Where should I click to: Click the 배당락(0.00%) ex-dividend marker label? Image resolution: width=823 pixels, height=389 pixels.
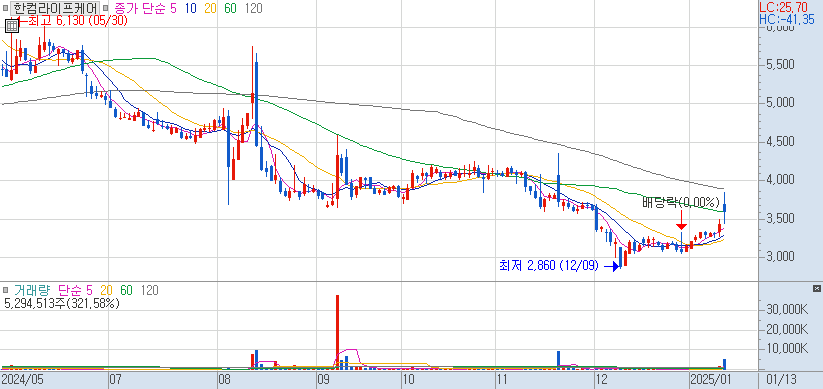point(681,202)
